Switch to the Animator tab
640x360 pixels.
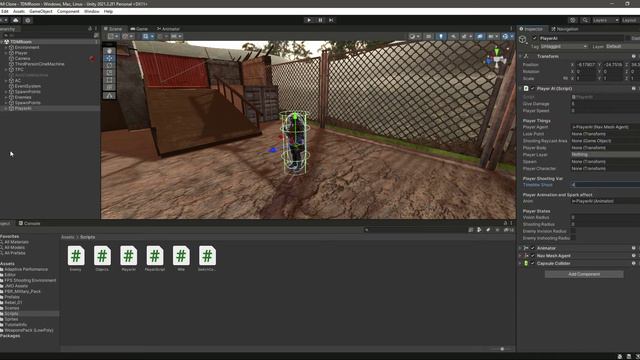click(x=168, y=29)
